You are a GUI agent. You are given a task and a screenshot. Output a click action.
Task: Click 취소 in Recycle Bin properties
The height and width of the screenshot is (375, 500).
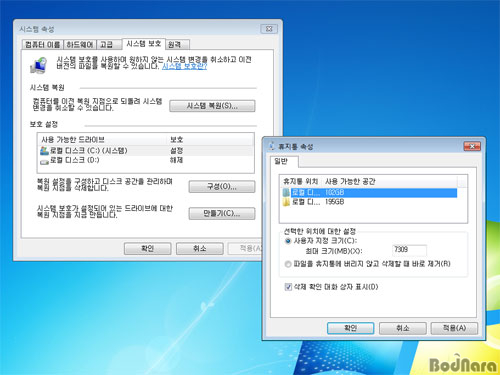point(403,328)
